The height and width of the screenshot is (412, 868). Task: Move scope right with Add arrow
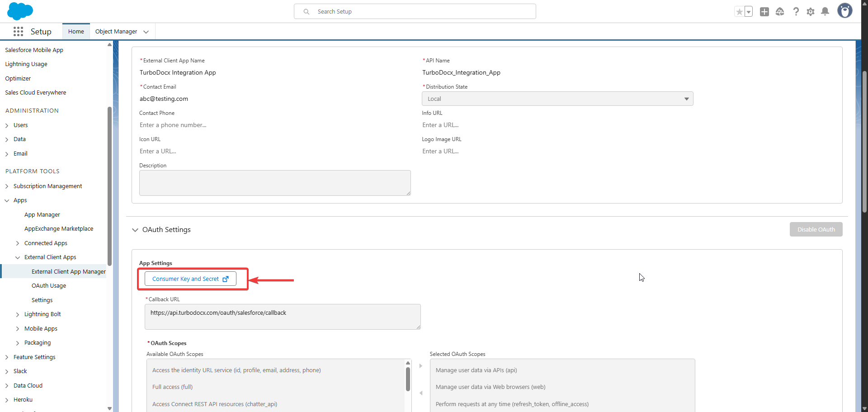(420, 366)
